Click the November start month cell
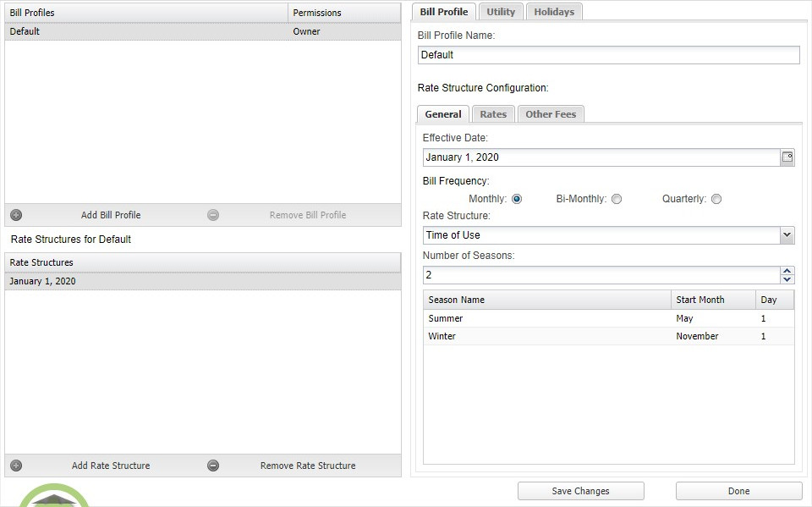 point(713,336)
